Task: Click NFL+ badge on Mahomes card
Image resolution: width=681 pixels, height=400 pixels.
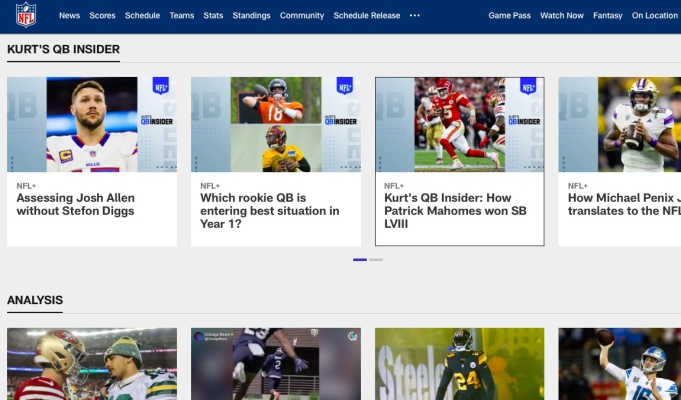Action: [x=528, y=86]
